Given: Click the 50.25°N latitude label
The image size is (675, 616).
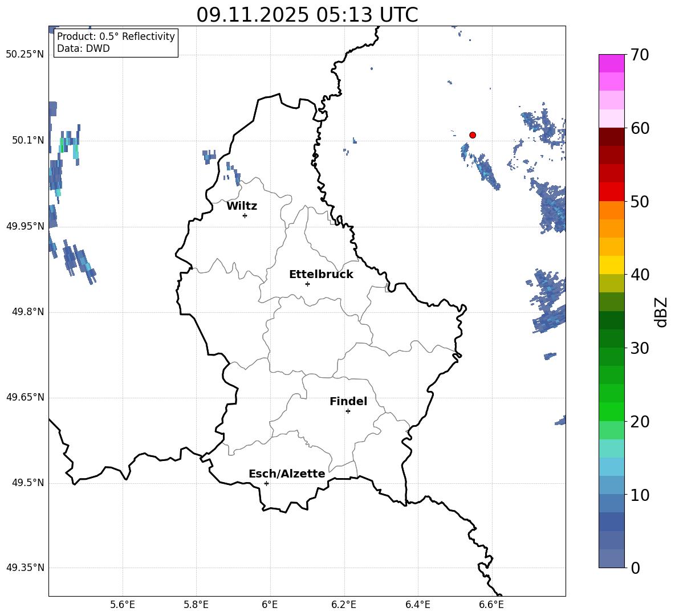Looking at the screenshot, I should click(x=25, y=55).
